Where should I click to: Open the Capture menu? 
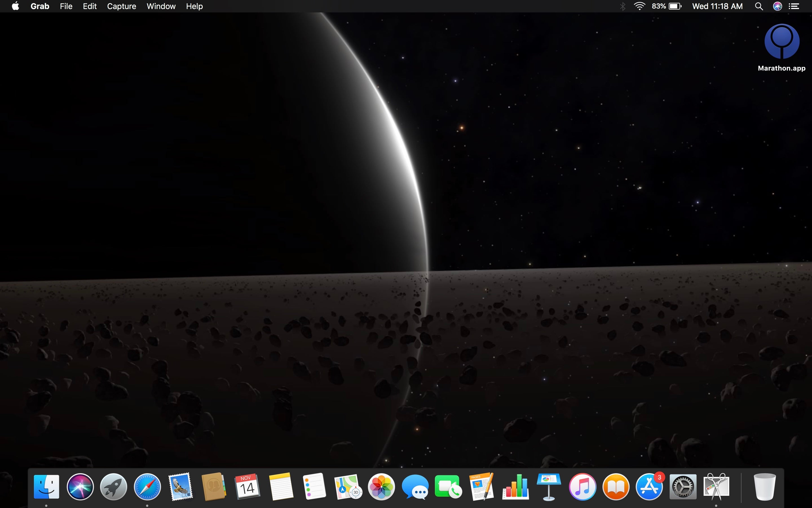pyautogui.click(x=122, y=6)
